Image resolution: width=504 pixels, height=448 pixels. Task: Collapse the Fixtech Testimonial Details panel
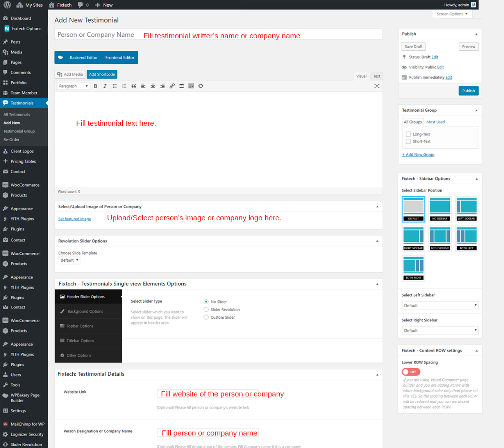coord(377,375)
